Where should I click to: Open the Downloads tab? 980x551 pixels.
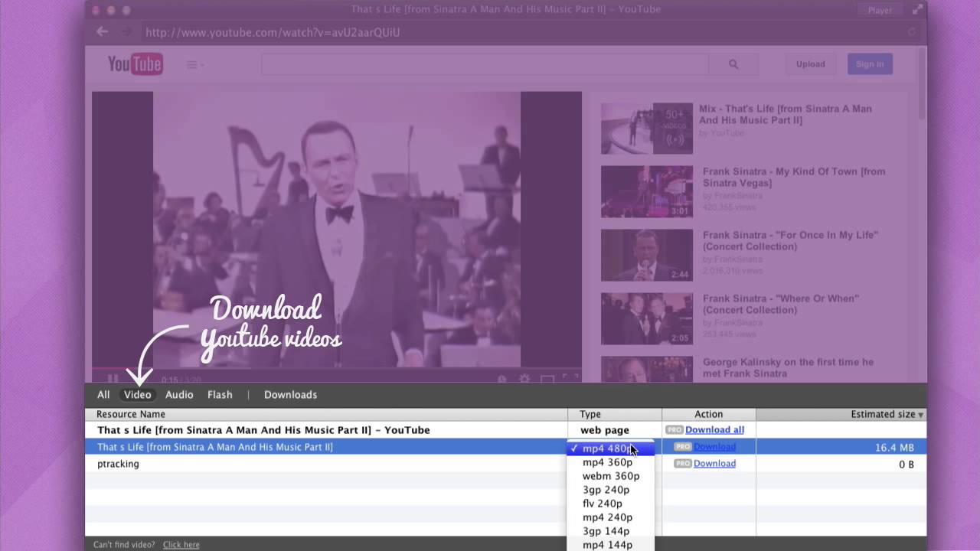(x=290, y=395)
